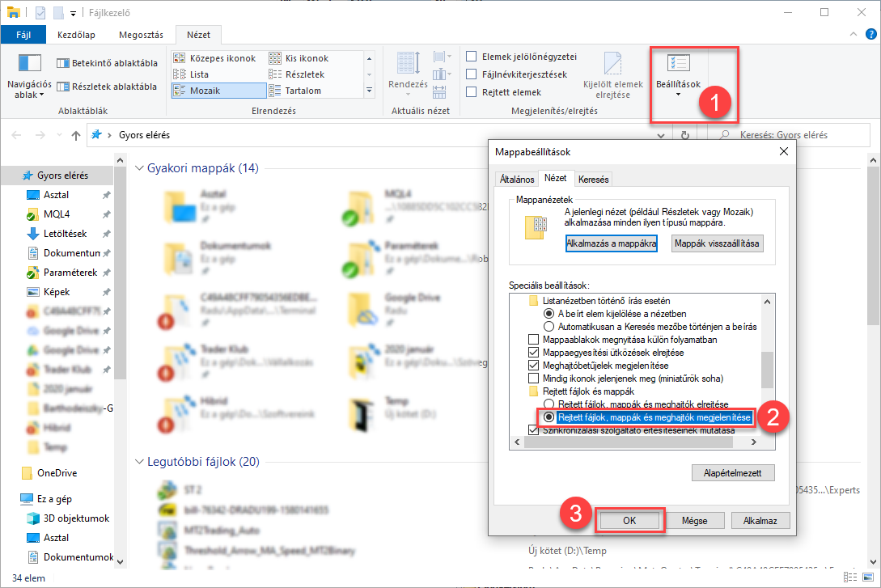Click Mappák visszaállítása button

[x=717, y=243]
